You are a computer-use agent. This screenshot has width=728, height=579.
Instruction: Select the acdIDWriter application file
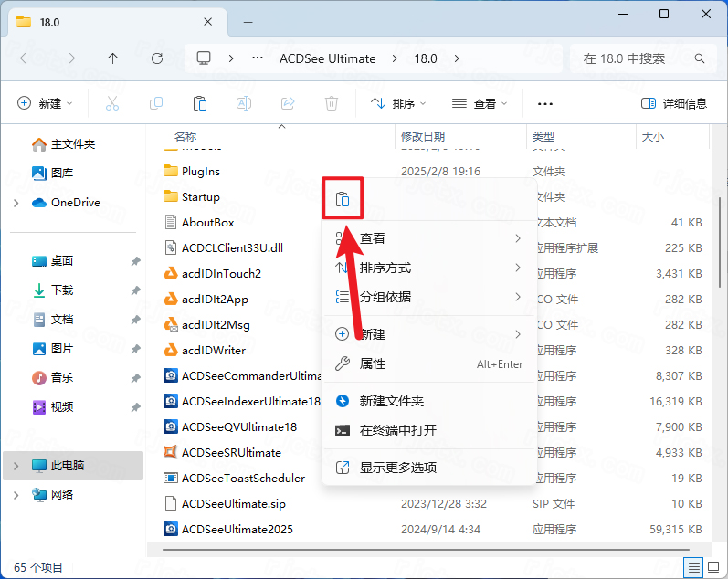coord(213,350)
